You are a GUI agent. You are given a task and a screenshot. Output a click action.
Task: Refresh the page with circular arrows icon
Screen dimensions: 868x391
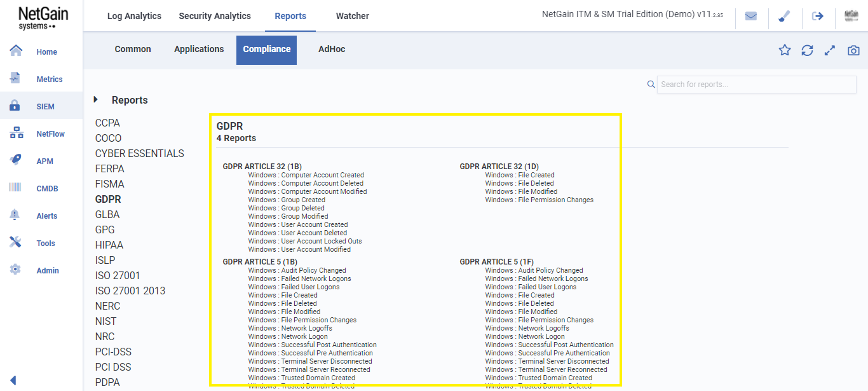tap(807, 50)
